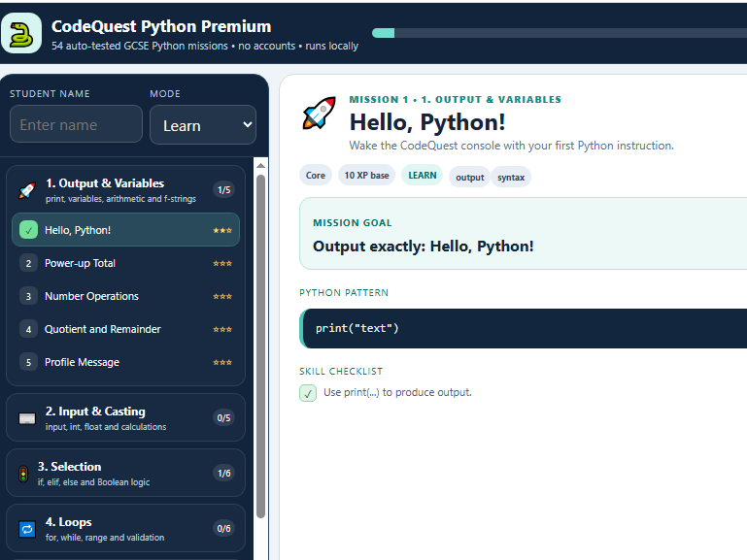747x560 pixels.
Task: Click the scrollbar up arrow in mission list
Action: pyautogui.click(x=260, y=166)
